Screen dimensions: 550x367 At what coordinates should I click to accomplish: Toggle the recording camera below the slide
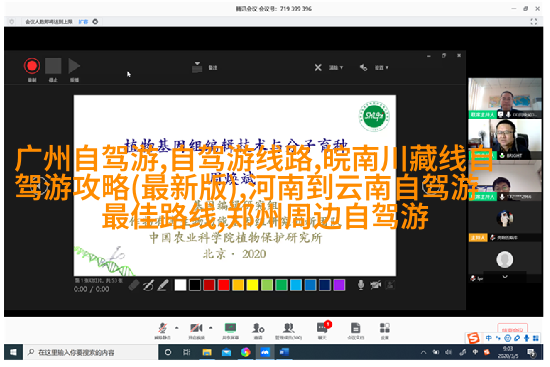tap(375, 285)
